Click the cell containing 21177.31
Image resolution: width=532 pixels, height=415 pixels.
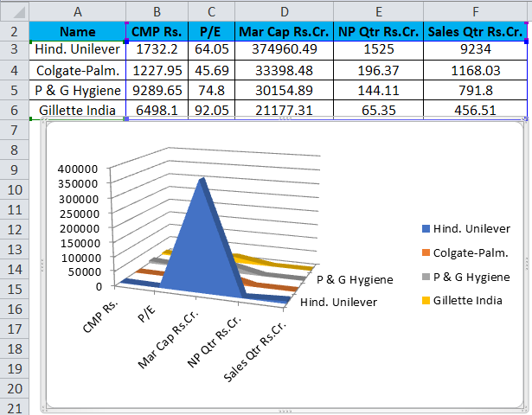[x=284, y=110]
